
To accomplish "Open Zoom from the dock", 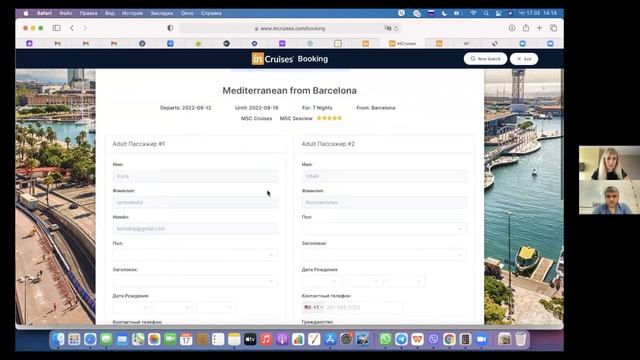I will pos(481,339).
